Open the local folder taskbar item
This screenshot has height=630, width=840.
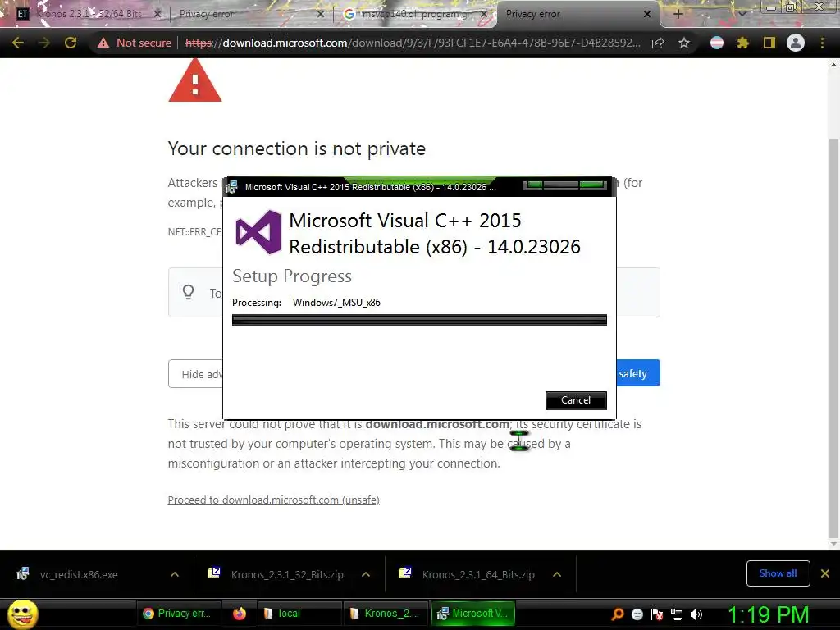(299, 614)
